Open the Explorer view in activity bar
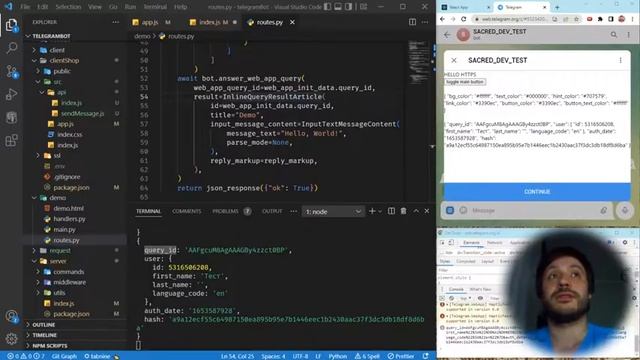Viewport: 640px width, 360px height. point(11,25)
